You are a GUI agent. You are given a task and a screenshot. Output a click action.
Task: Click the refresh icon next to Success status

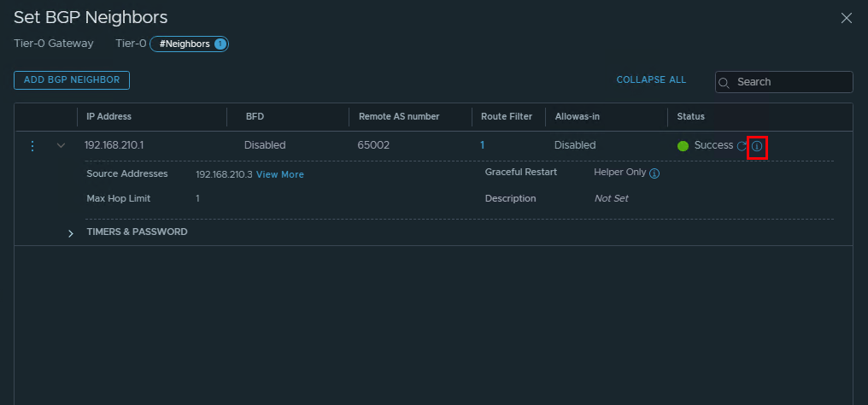(x=742, y=146)
